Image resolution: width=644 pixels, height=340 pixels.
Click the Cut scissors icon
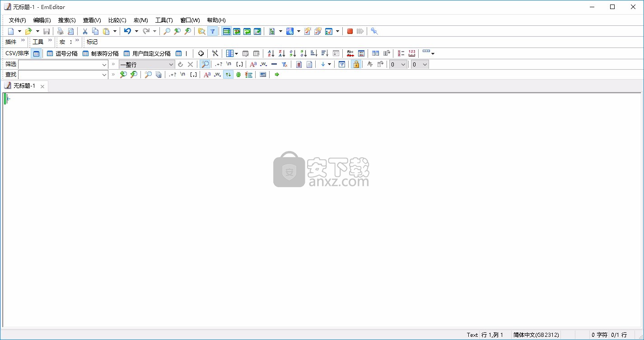coord(84,31)
